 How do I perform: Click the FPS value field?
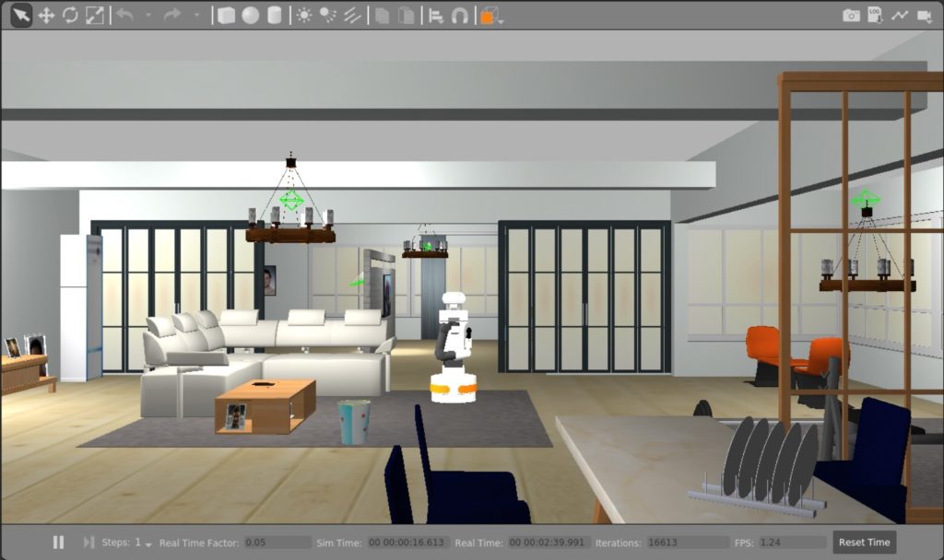click(x=792, y=542)
